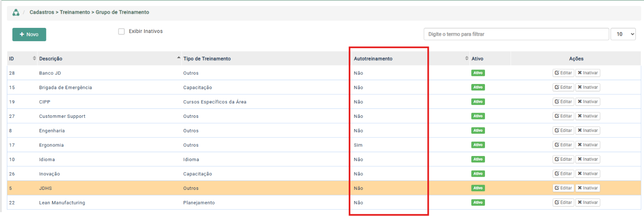Edit the Banco JD training group

[x=563, y=73]
